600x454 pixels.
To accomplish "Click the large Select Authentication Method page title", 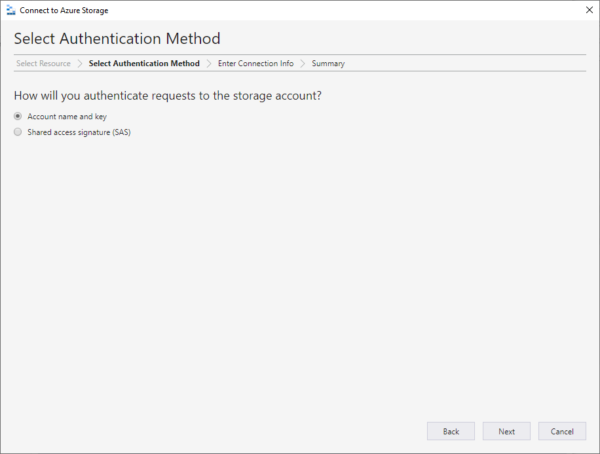I will point(117,39).
